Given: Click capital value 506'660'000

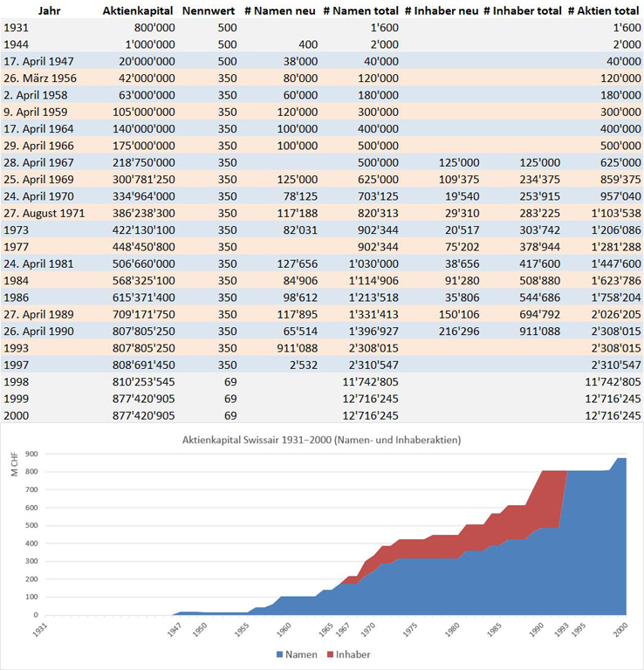Looking at the screenshot, I should [144, 263].
